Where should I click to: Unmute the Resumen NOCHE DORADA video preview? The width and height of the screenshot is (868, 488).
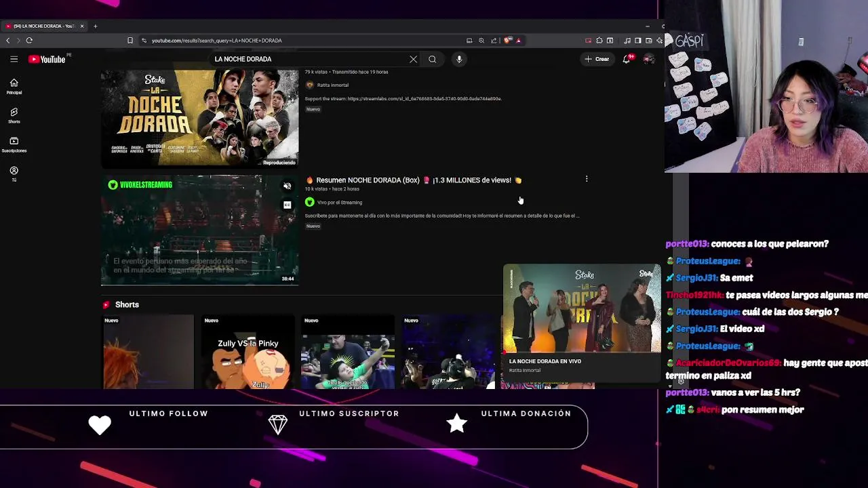click(288, 186)
